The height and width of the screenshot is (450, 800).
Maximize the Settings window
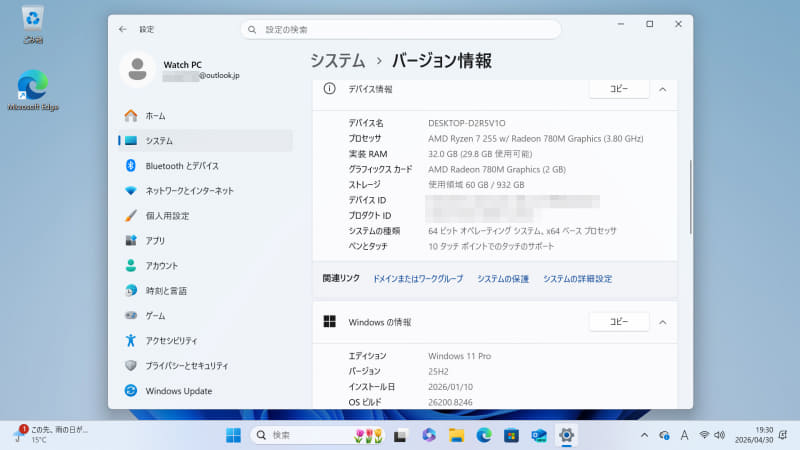tap(649, 24)
